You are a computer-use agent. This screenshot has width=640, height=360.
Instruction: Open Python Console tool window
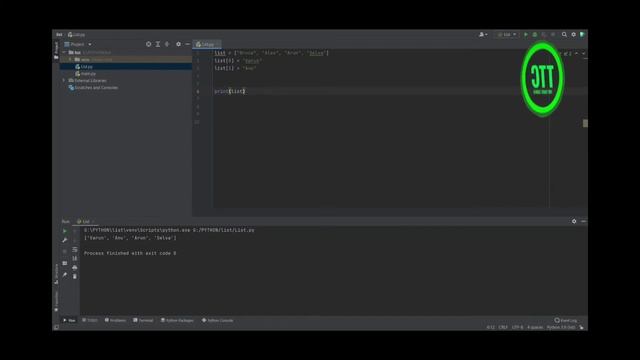[218, 320]
